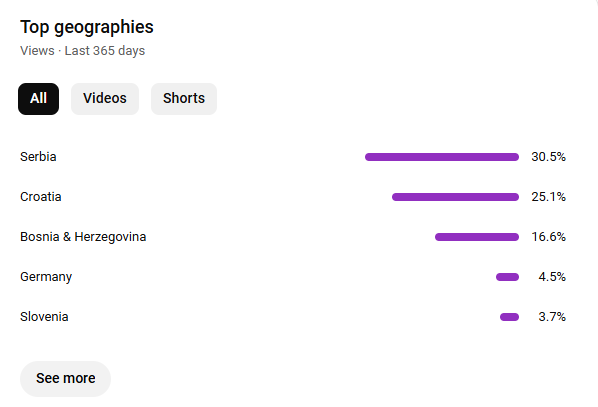Click the short Slovenia purple bar
The width and height of the screenshot is (598, 407).
pos(510,317)
